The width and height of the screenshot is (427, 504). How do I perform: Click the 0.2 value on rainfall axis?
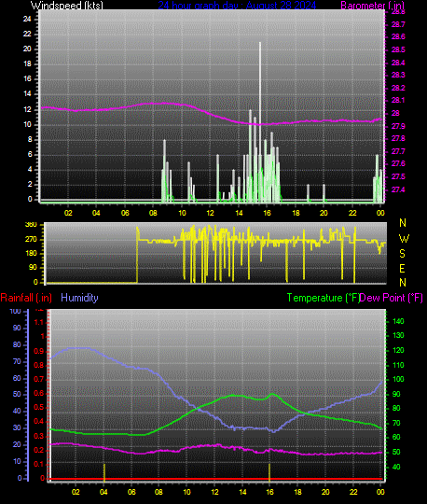point(39,450)
